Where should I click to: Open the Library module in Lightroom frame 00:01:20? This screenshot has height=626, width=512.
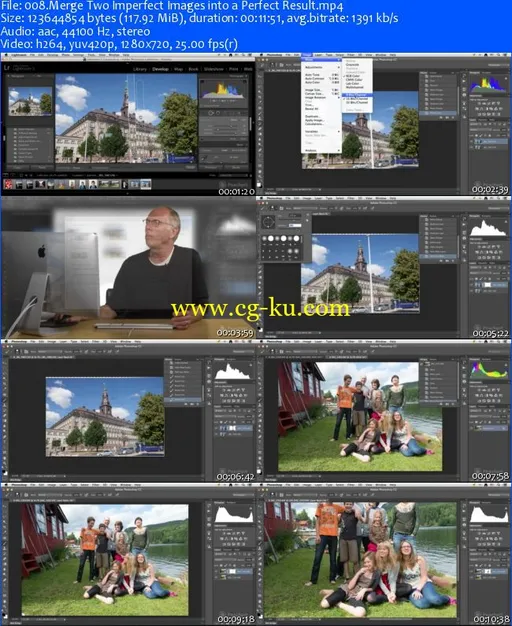139,69
